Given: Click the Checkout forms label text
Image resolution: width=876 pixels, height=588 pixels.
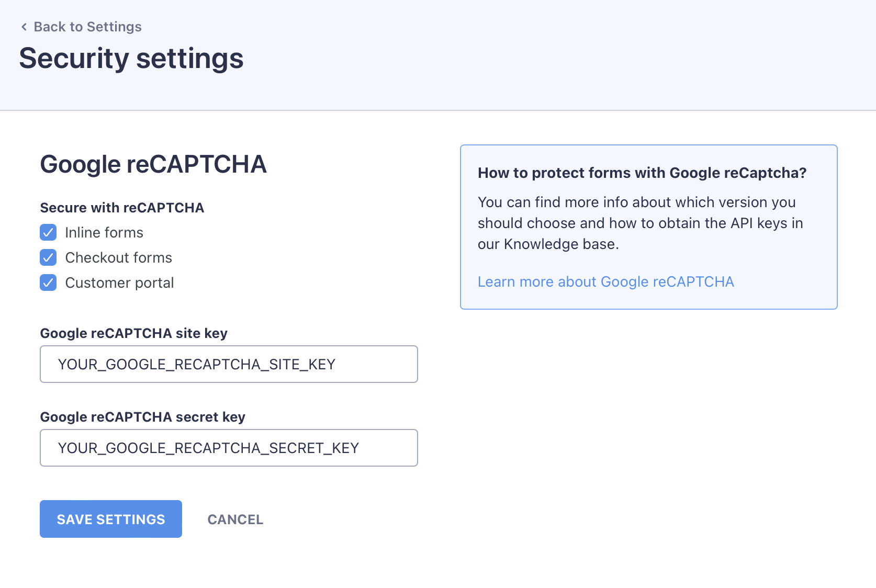Looking at the screenshot, I should pyautogui.click(x=118, y=257).
